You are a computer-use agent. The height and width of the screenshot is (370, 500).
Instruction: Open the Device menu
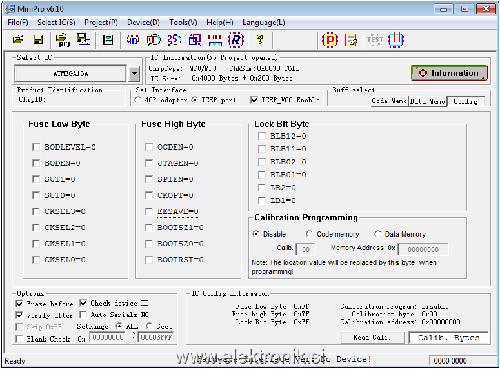coord(143,22)
